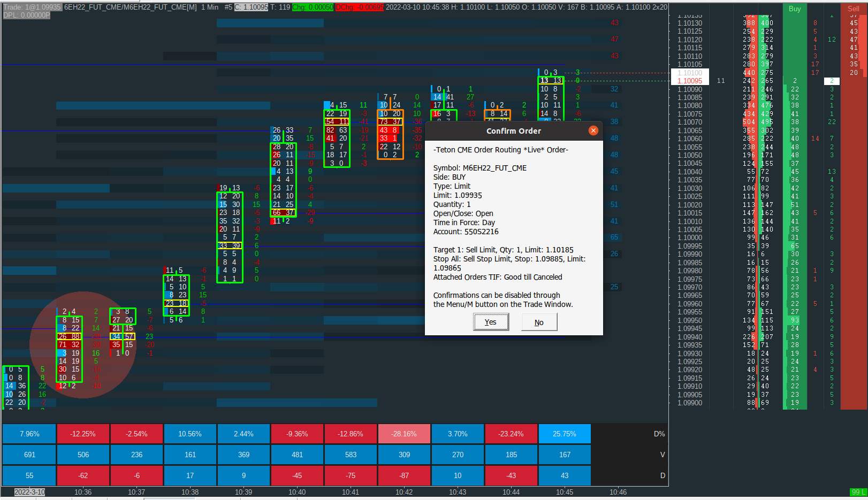This screenshot has width=868, height=500.
Task: Decline the order with the No button
Action: tap(539, 322)
